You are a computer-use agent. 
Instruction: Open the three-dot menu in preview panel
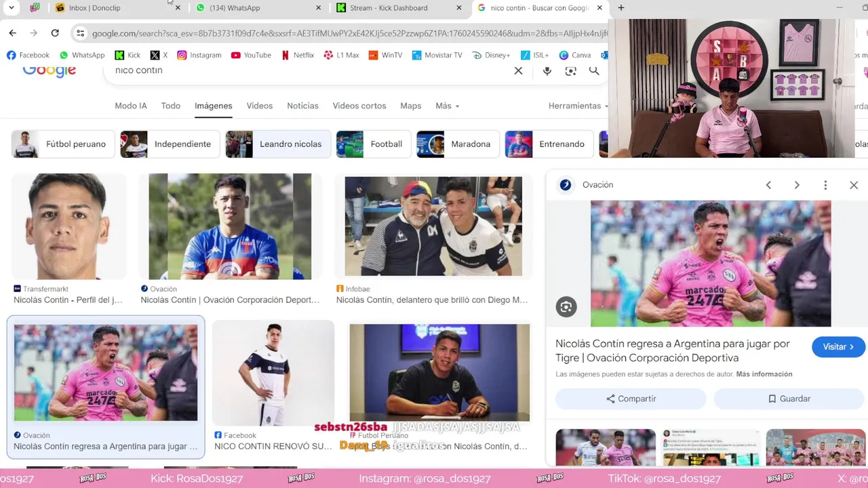tap(825, 185)
